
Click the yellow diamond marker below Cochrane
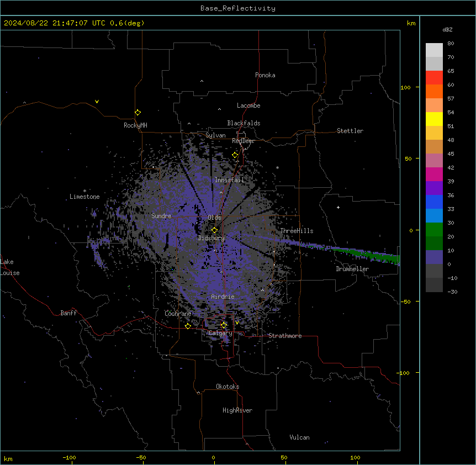point(188,326)
